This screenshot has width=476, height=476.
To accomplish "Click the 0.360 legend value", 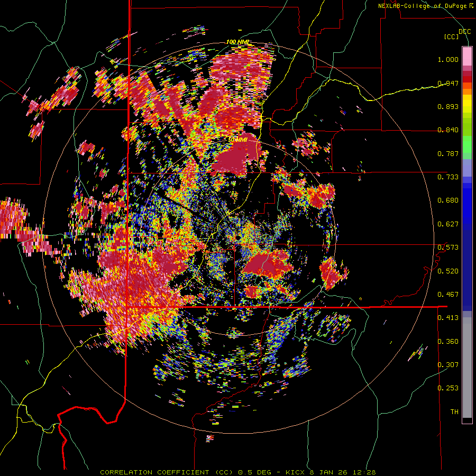I will tap(448, 342).
